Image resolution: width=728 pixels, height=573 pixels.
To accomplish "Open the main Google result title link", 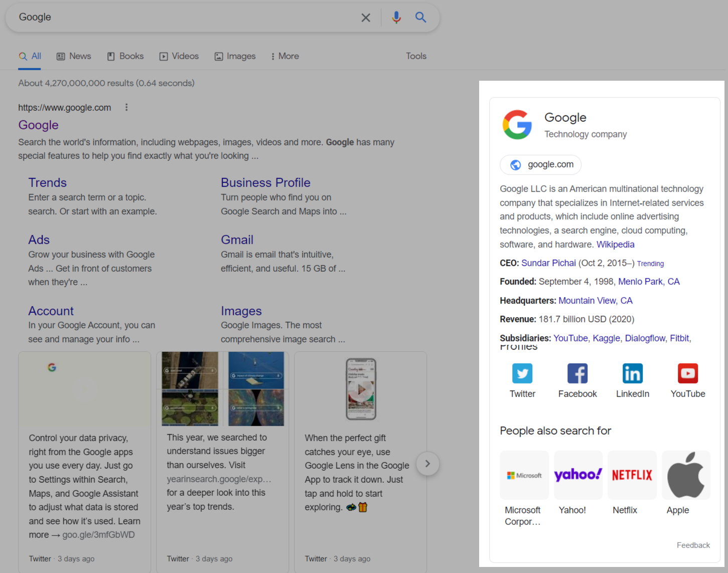I will tap(39, 125).
